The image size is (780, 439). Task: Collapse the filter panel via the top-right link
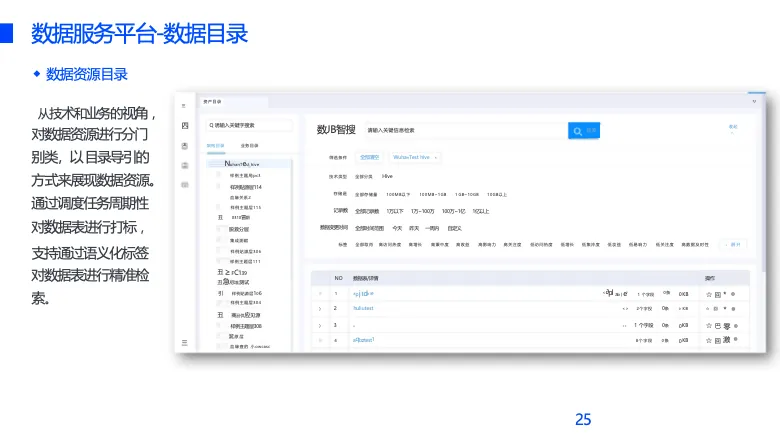(733, 127)
